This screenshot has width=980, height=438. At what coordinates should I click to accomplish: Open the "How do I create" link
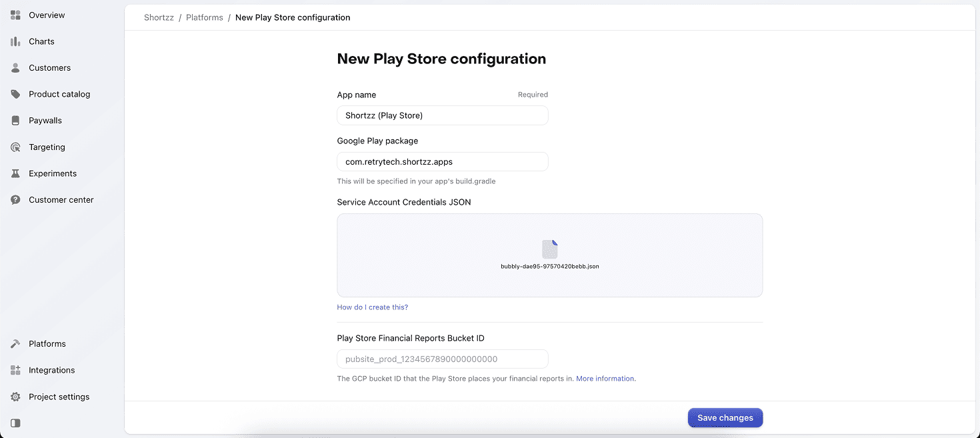(x=363, y=307)
